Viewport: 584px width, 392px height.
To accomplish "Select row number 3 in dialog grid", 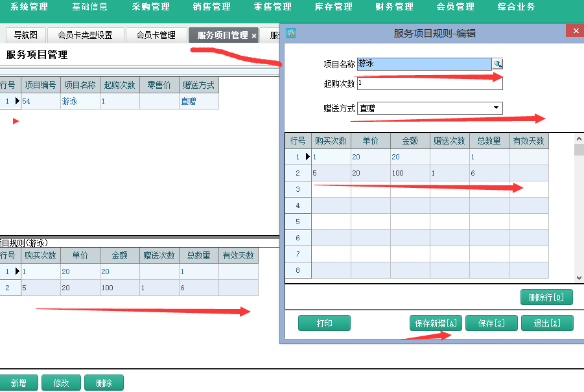I will coord(298,189).
